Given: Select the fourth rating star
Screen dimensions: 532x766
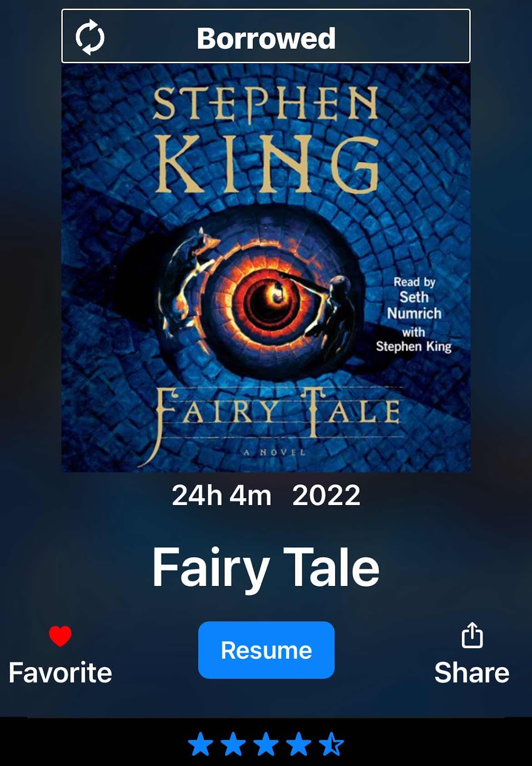Looking at the screenshot, I should pos(299,744).
